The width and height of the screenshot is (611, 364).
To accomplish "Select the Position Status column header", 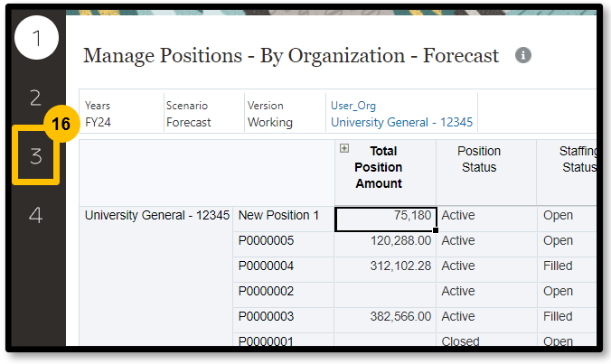I will click(x=478, y=159).
